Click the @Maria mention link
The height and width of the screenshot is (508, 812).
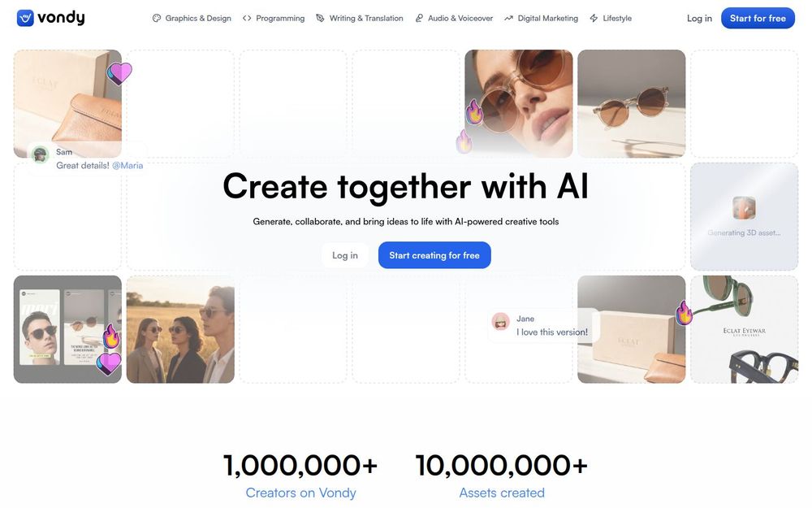pyautogui.click(x=127, y=165)
